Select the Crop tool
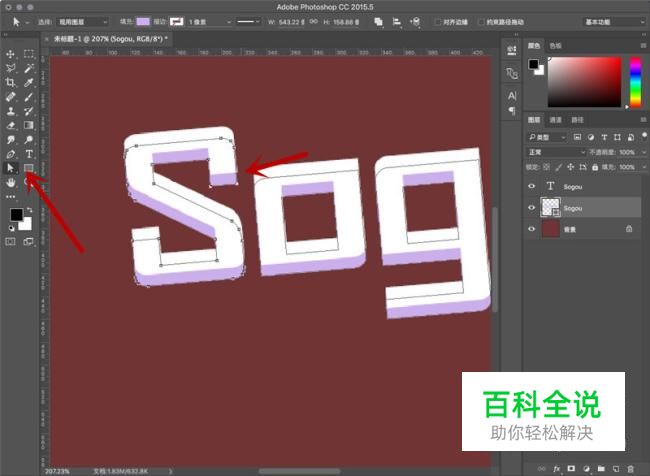The width and height of the screenshot is (650, 476). point(11,83)
